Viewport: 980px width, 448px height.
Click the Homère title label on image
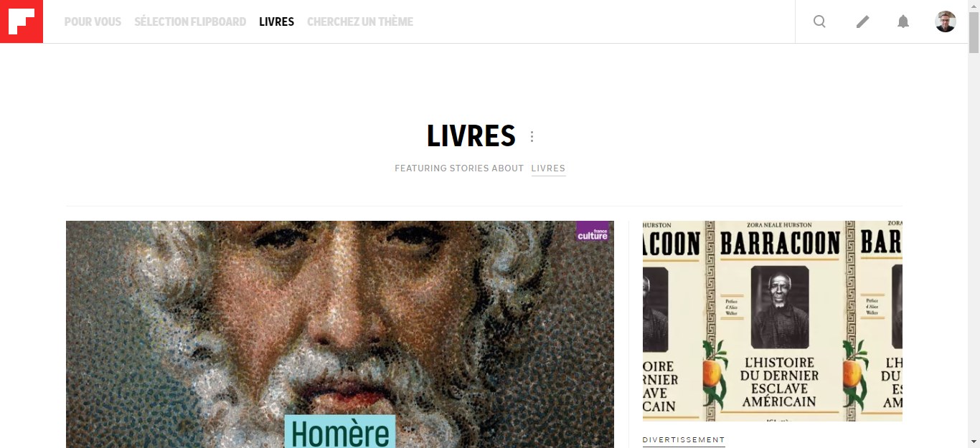pos(340,432)
